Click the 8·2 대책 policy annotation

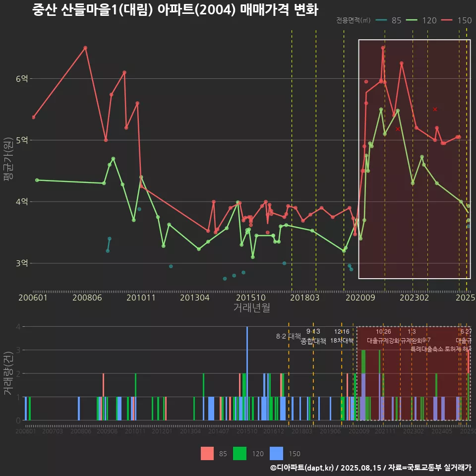click(289, 336)
